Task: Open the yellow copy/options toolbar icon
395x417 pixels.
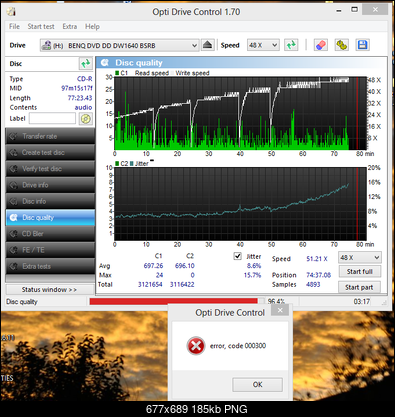Action: point(342,45)
